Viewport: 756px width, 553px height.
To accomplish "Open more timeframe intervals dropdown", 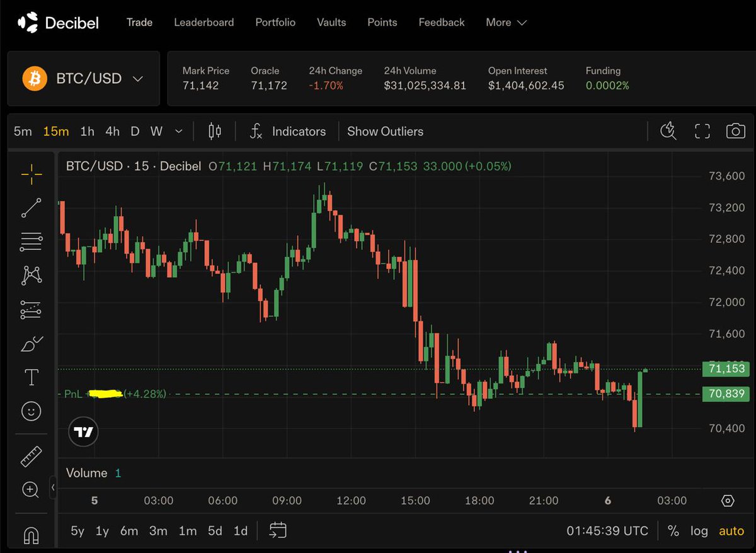I will tap(179, 131).
